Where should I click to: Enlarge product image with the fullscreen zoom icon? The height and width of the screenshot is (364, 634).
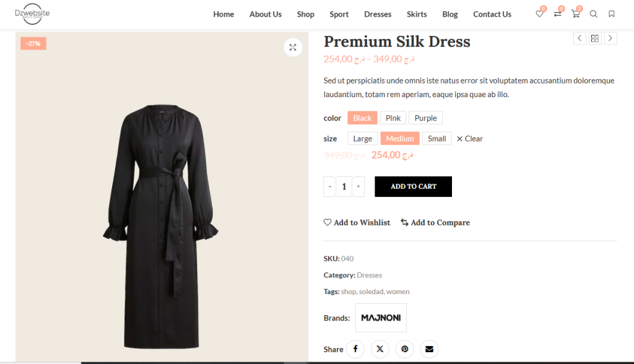pyautogui.click(x=292, y=47)
